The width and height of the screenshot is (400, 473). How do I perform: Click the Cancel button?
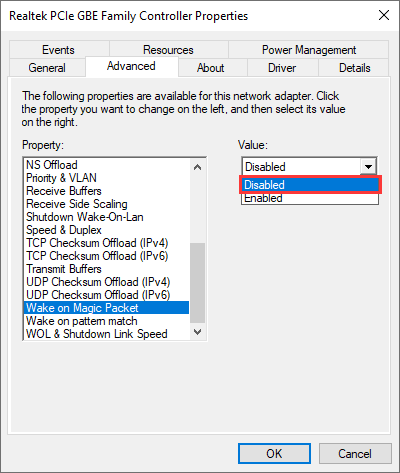click(x=355, y=453)
